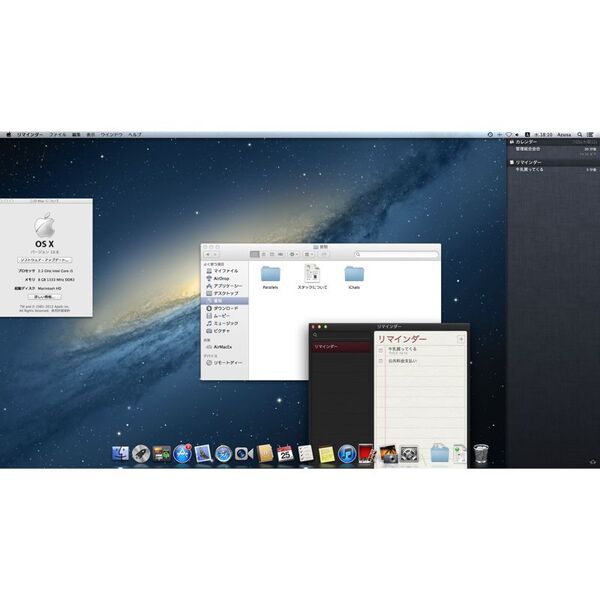Open the Finder action gear dropdown
The width and height of the screenshot is (600, 600).
(294, 254)
